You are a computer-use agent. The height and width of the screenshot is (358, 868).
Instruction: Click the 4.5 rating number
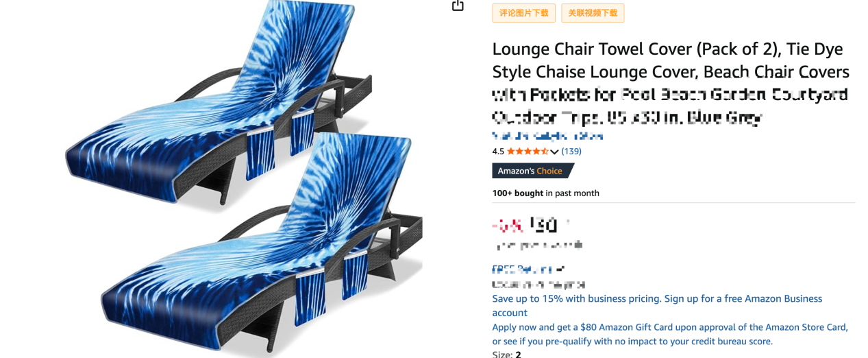pyautogui.click(x=498, y=152)
